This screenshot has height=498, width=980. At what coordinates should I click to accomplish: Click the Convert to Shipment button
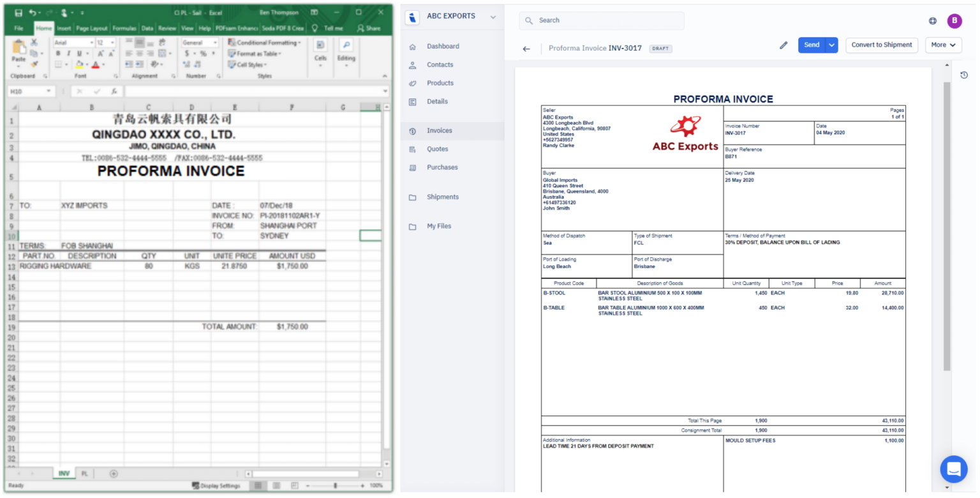[882, 45]
